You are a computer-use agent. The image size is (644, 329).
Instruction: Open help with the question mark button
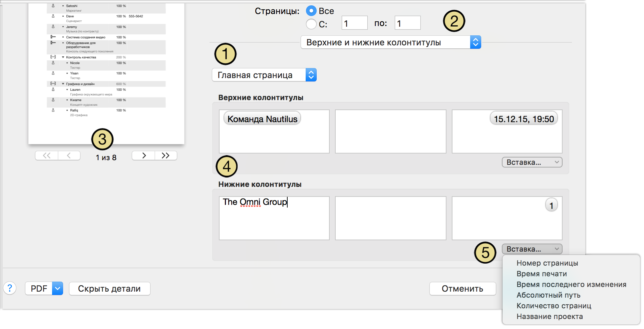click(10, 288)
